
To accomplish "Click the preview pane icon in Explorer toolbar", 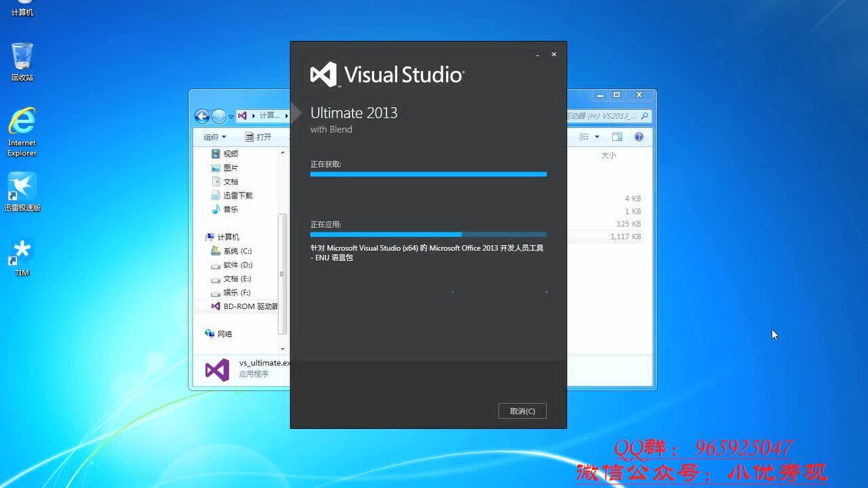I will coord(617,136).
